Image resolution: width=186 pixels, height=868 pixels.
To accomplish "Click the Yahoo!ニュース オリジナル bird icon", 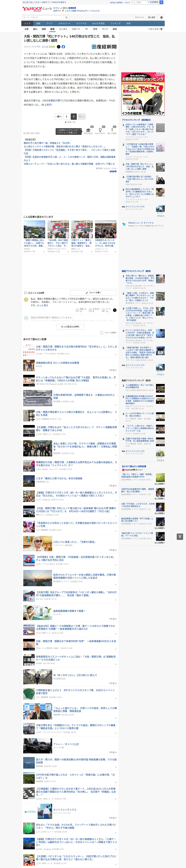I will (x=125, y=224).
